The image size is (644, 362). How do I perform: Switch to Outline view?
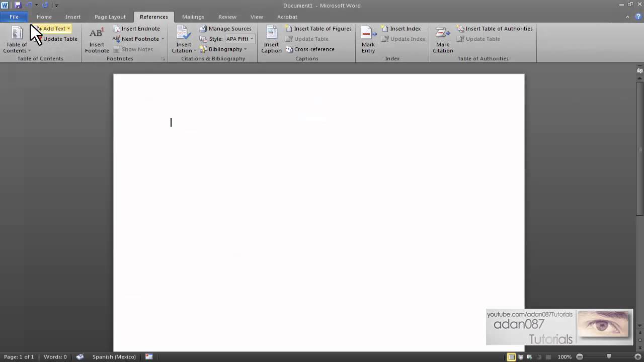(x=538, y=357)
